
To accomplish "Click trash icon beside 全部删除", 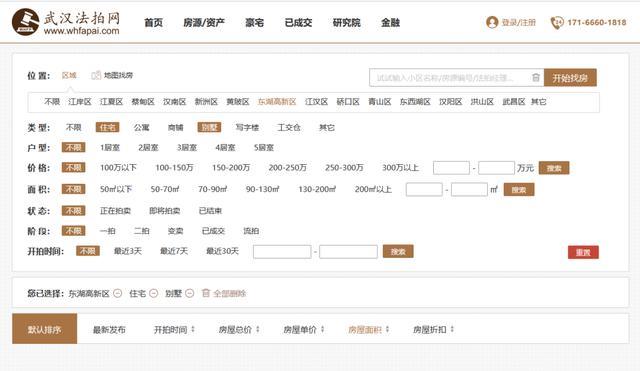I will (206, 293).
